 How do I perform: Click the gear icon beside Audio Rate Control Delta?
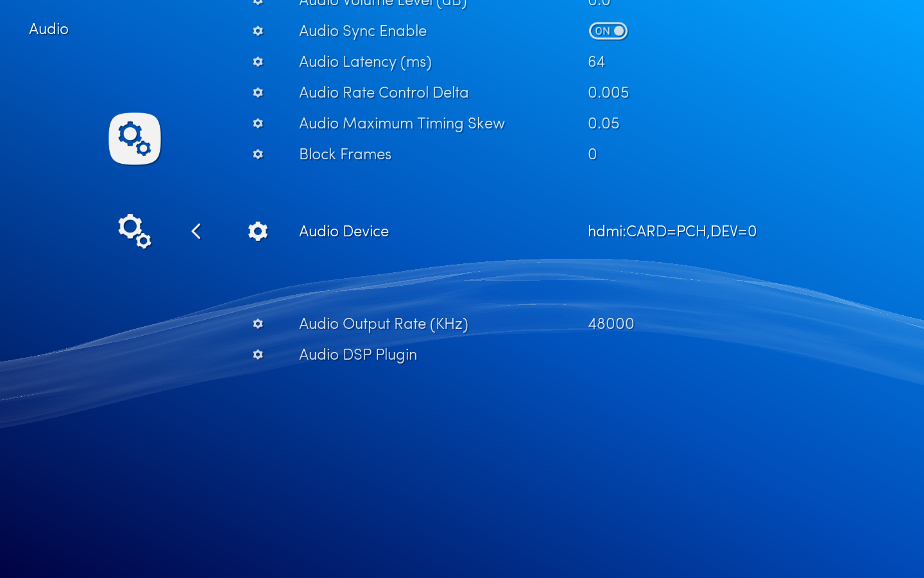pos(258,92)
